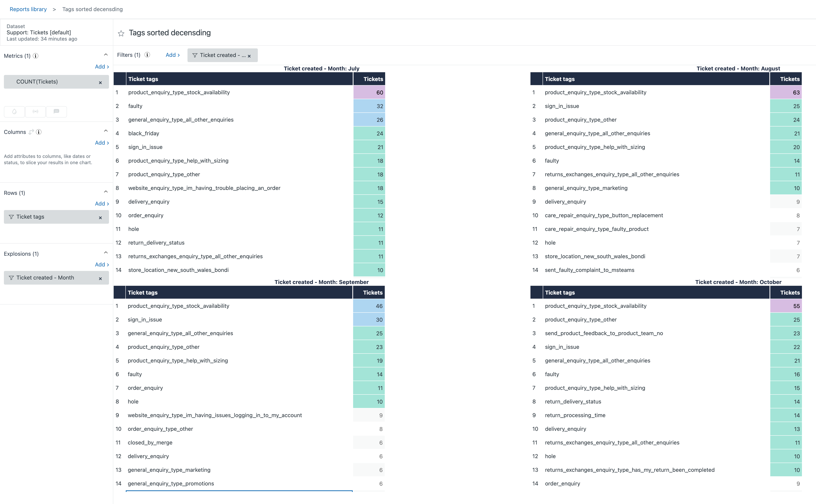816x504 pixels.
Task: Select send_product_feedback_to_product_team_no in October table
Action: pos(604,333)
